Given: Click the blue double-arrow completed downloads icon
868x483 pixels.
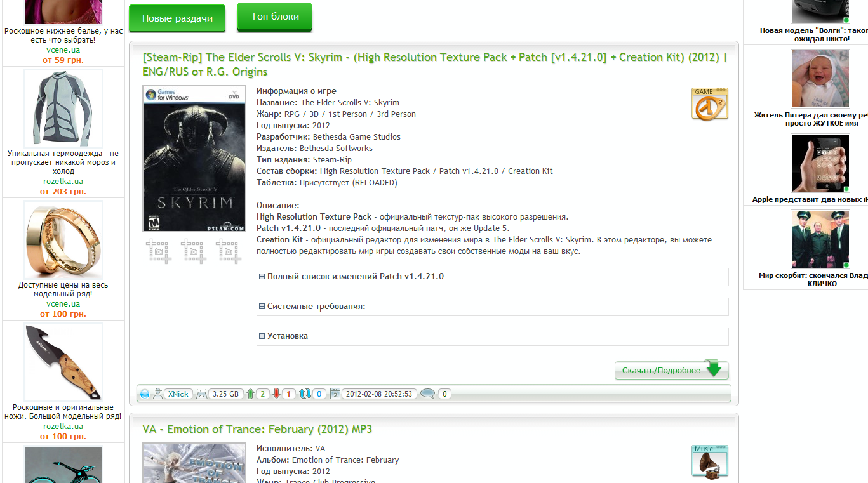Looking at the screenshot, I should tap(305, 394).
